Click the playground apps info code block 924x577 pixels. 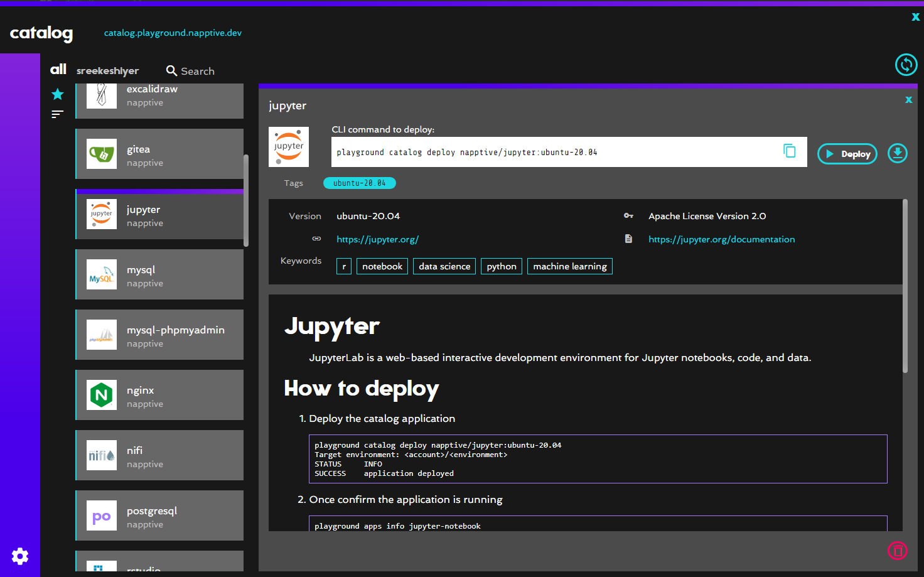(x=598, y=524)
